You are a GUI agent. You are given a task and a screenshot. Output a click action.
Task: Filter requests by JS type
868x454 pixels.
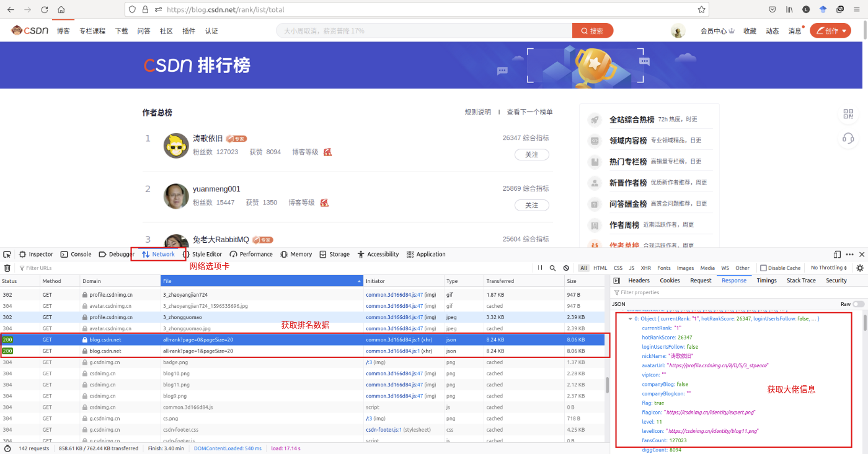[x=632, y=268]
